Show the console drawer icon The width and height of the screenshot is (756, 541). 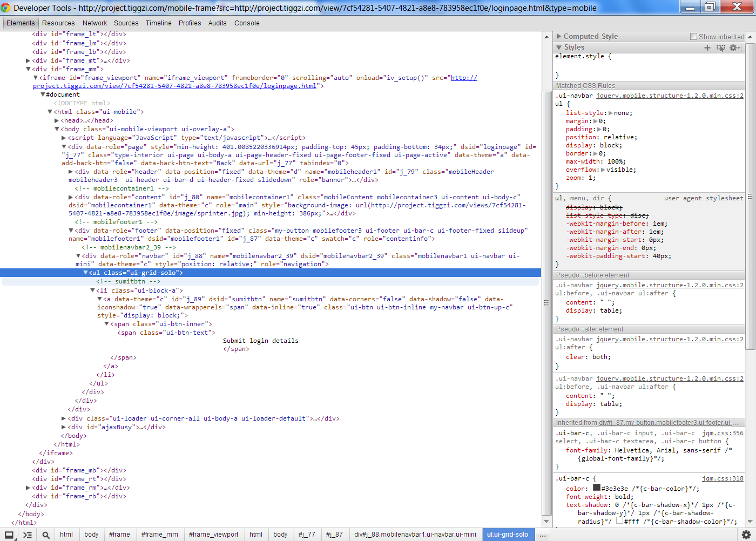pos(28,535)
